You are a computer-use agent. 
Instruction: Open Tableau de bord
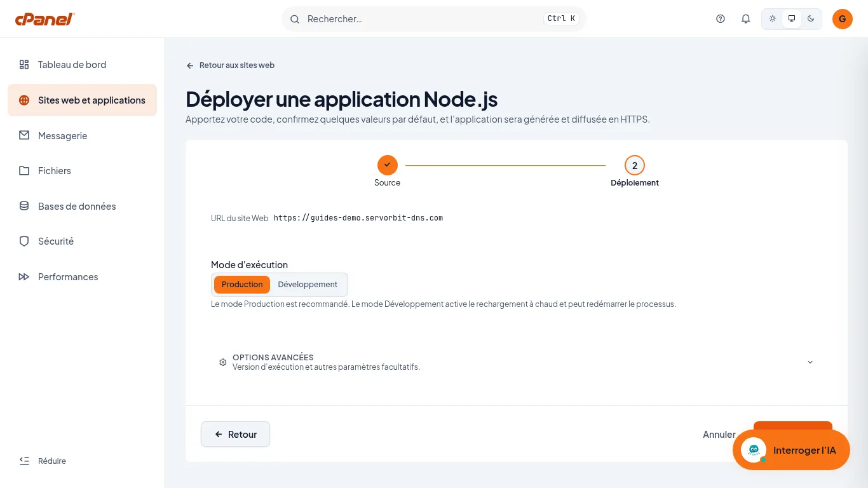[82, 65]
